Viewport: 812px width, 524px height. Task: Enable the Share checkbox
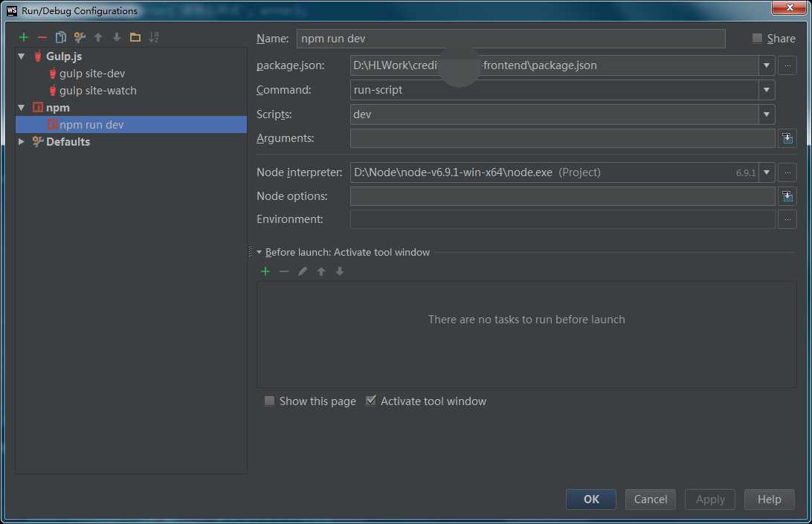click(x=757, y=38)
